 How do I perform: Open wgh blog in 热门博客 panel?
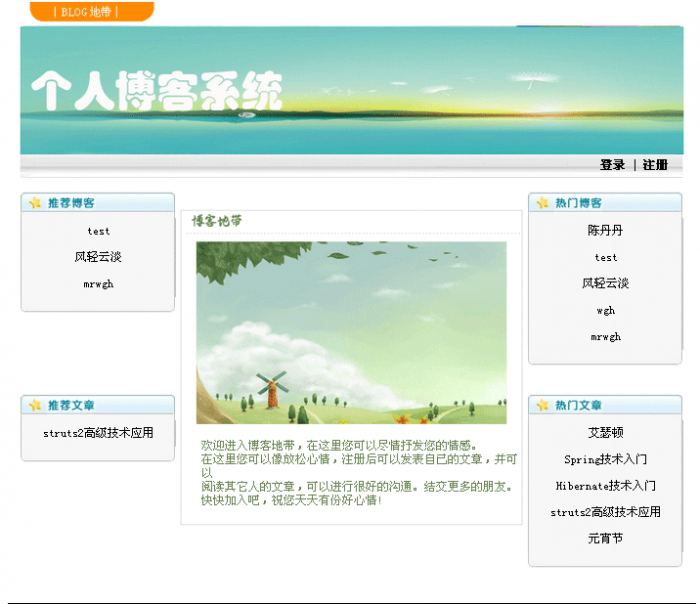[605, 310]
